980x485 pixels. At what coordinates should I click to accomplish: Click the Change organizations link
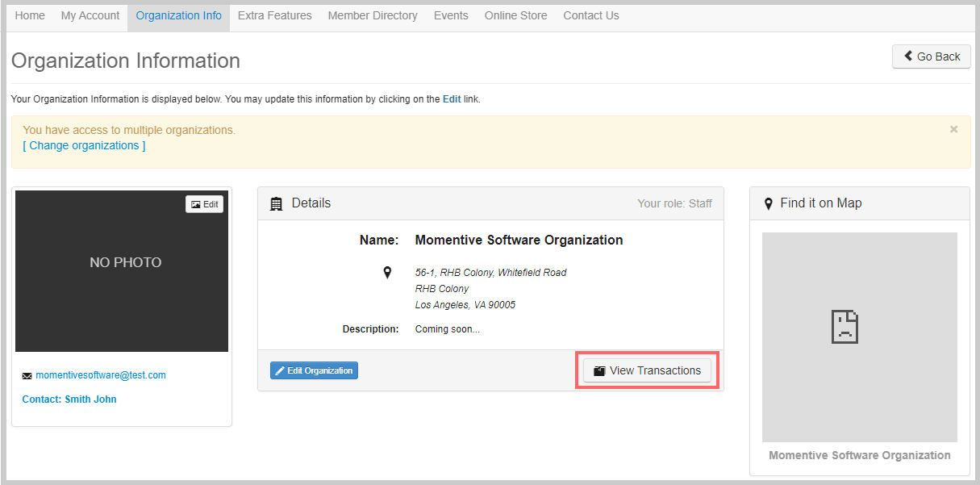pyautogui.click(x=84, y=146)
